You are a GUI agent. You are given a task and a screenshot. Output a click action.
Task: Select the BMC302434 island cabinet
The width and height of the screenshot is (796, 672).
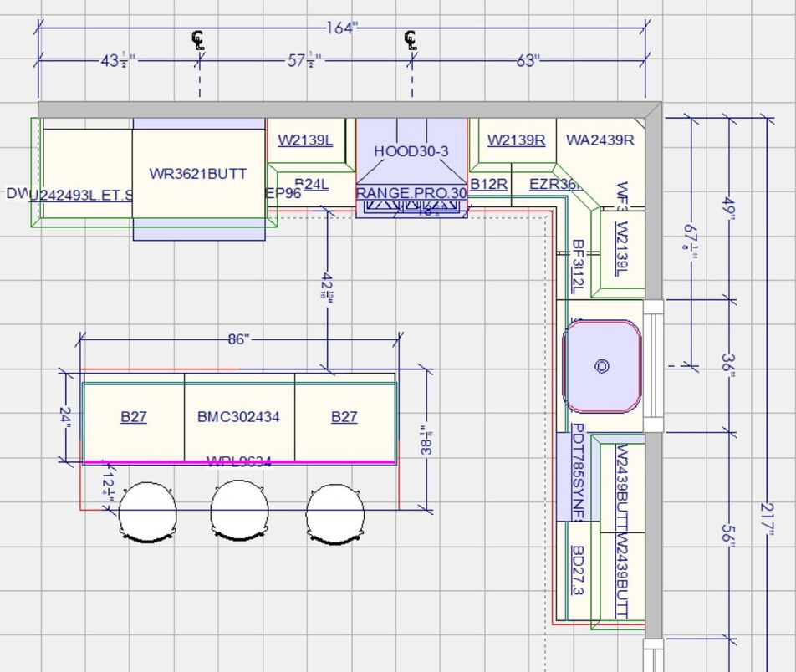(238, 416)
